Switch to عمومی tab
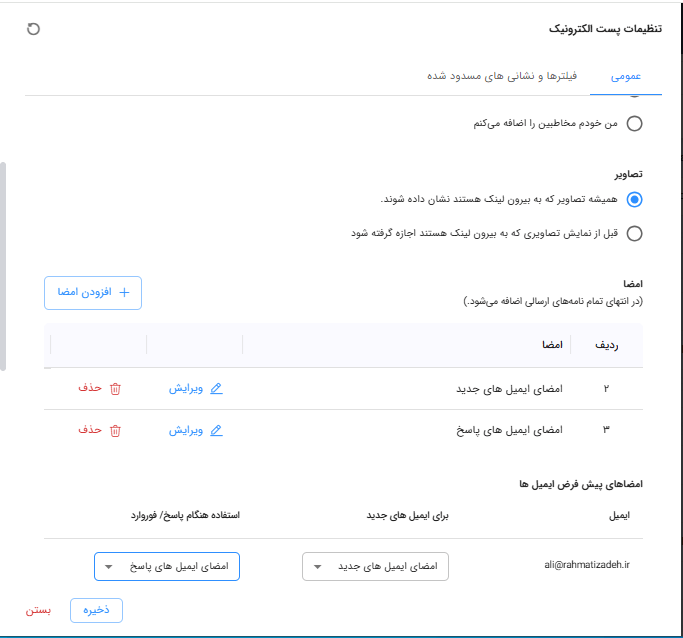 [626, 76]
